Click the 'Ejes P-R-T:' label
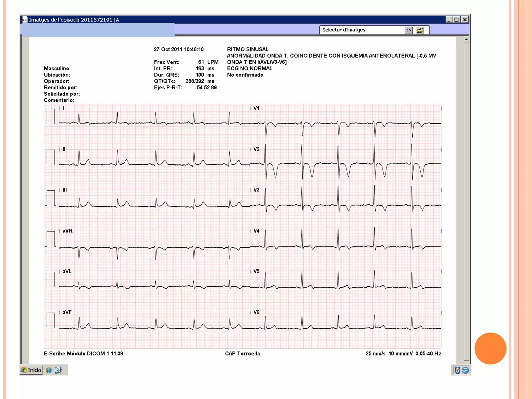This screenshot has width=532, height=399. click(x=168, y=88)
